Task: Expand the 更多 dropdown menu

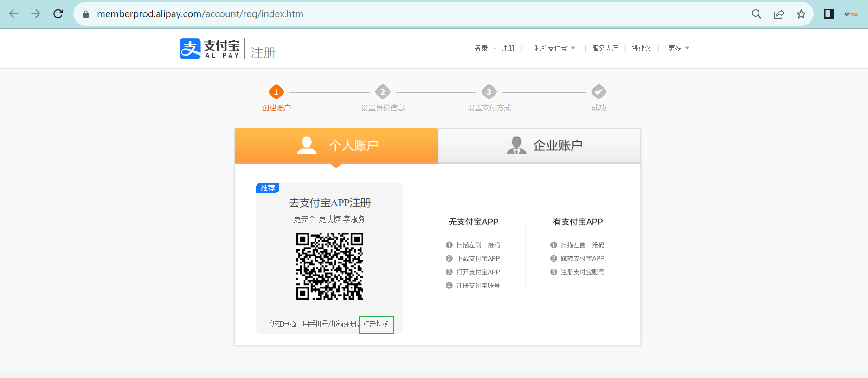Action: (x=679, y=48)
